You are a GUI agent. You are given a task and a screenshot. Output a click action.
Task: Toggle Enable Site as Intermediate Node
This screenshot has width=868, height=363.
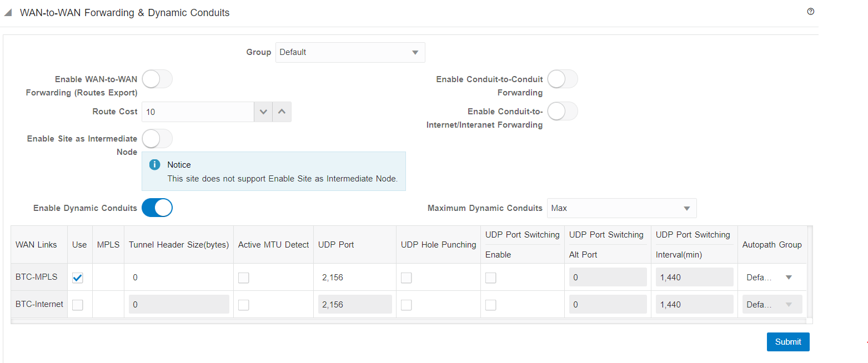click(157, 139)
